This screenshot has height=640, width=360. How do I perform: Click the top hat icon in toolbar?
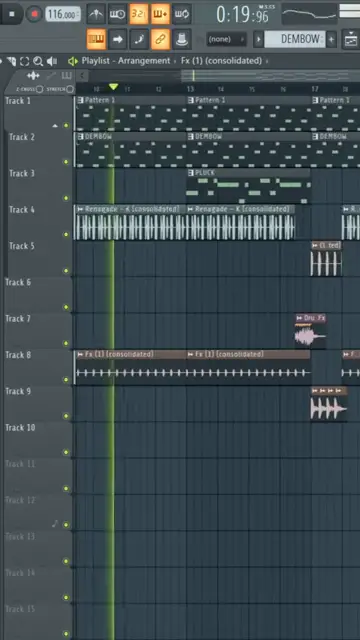pos(182,39)
